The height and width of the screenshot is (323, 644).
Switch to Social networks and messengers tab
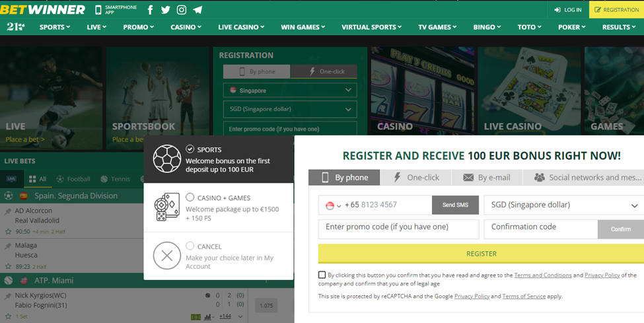584,178
